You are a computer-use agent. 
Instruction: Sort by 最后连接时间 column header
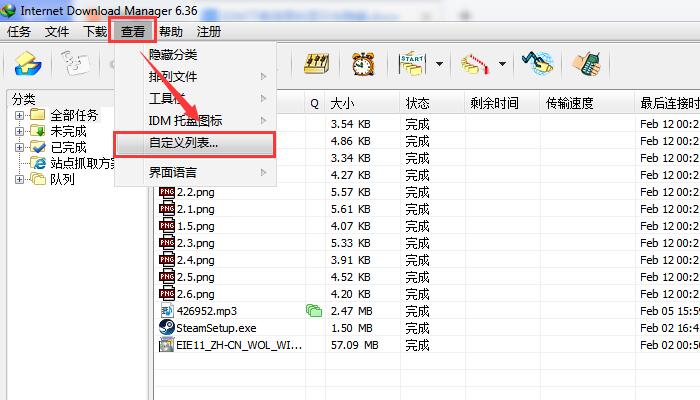[667, 104]
